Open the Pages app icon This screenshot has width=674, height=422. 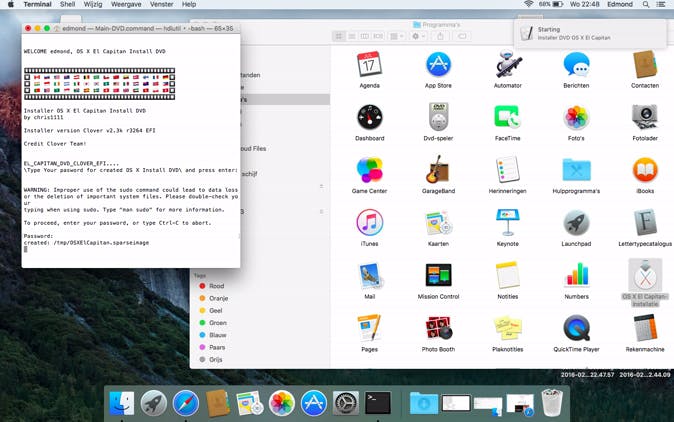[x=369, y=328]
